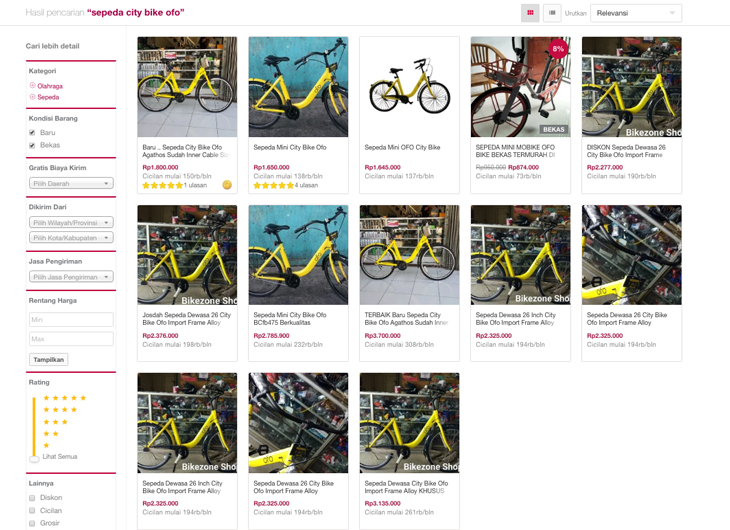Click the gold coin badge on first product

[x=227, y=185]
